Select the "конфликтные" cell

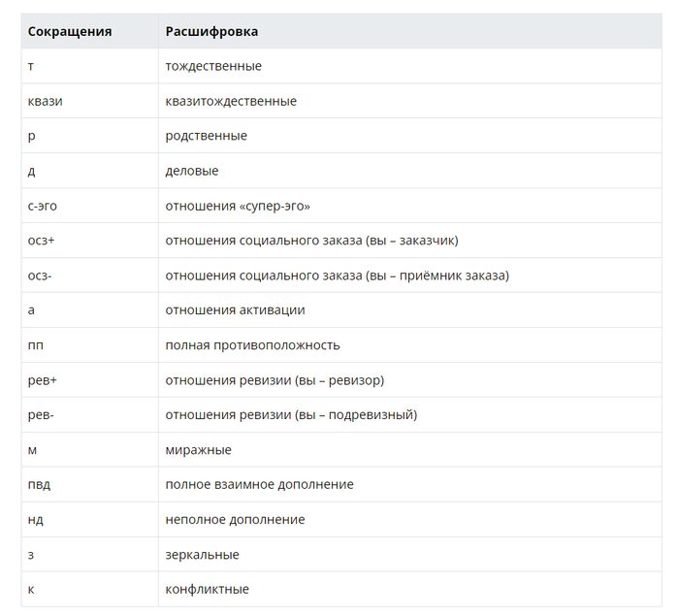point(207,589)
